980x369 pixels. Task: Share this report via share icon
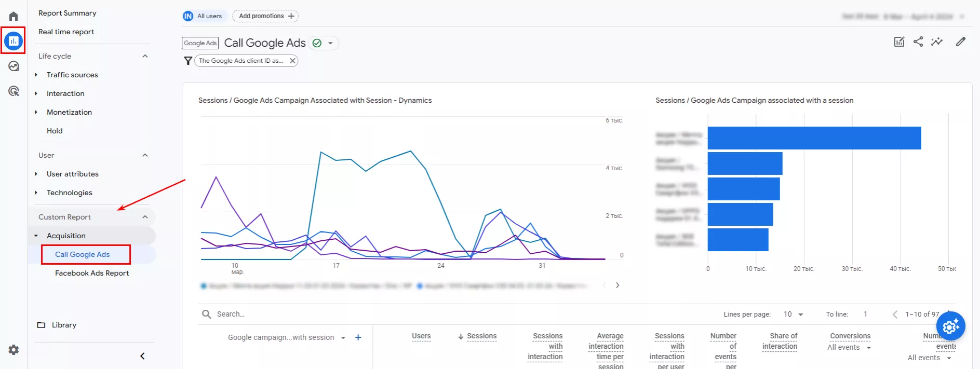pyautogui.click(x=918, y=42)
